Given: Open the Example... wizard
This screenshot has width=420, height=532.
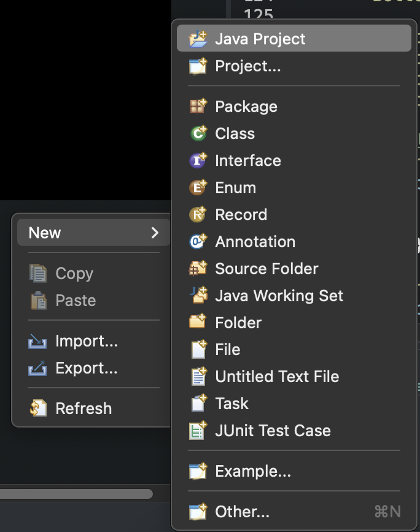Looking at the screenshot, I should point(294,471).
